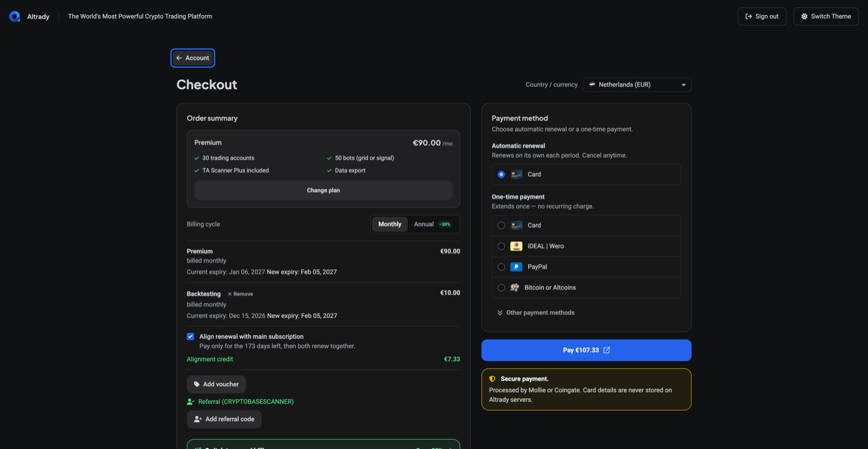Click the Change plan button
Image resolution: width=868 pixels, height=449 pixels.
point(323,190)
